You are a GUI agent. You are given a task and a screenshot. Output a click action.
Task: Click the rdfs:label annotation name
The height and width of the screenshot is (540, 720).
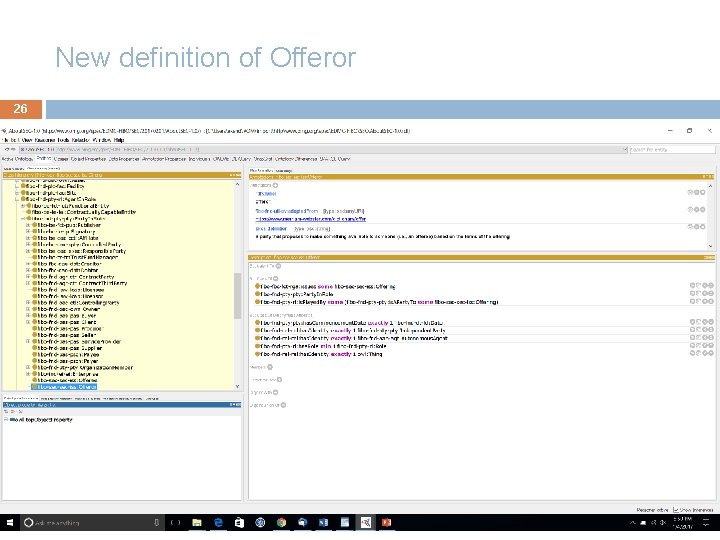coord(266,194)
